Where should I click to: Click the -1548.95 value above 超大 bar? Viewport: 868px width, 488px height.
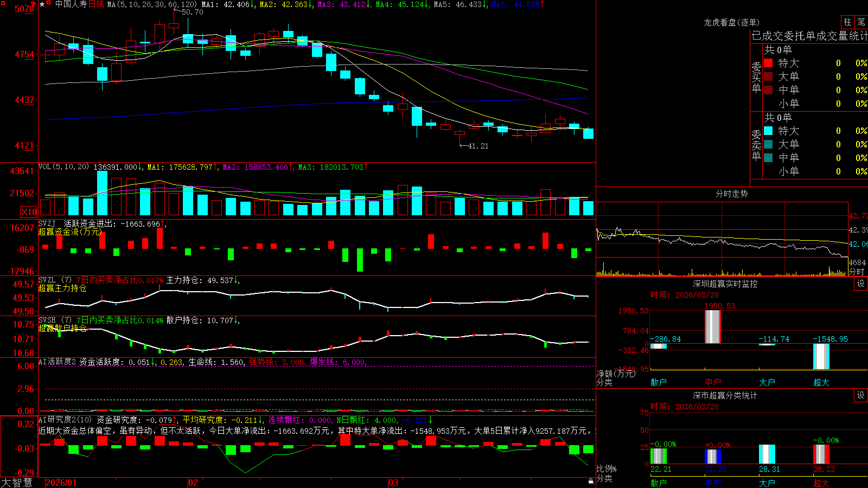[x=830, y=339]
